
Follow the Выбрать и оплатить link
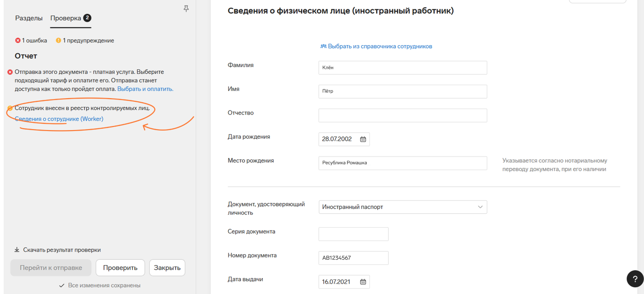pos(145,89)
